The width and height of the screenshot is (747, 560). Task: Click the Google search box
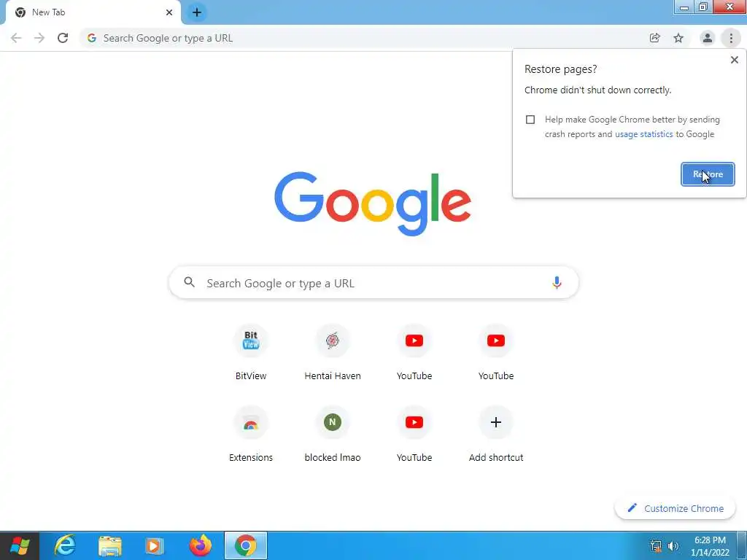click(x=373, y=283)
